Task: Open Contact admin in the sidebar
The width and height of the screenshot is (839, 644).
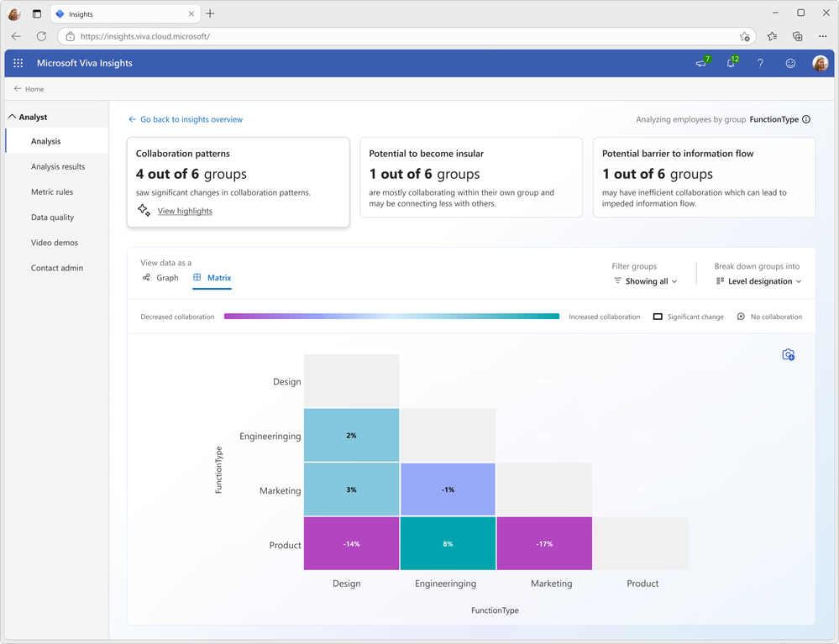Action: 57,268
